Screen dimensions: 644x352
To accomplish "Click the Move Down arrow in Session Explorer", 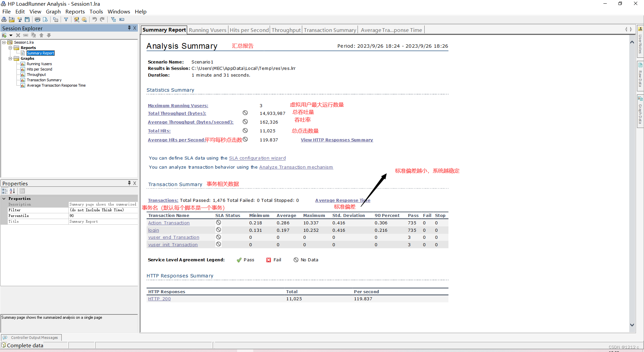I will pyautogui.click(x=49, y=35).
